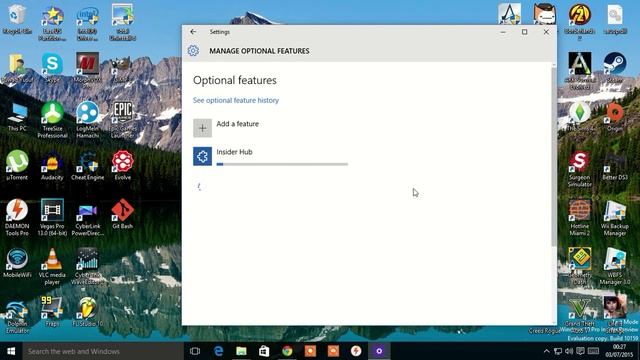The image size is (640, 360).
Task: Click 'Search the web and Windows' box
Action: (103, 351)
